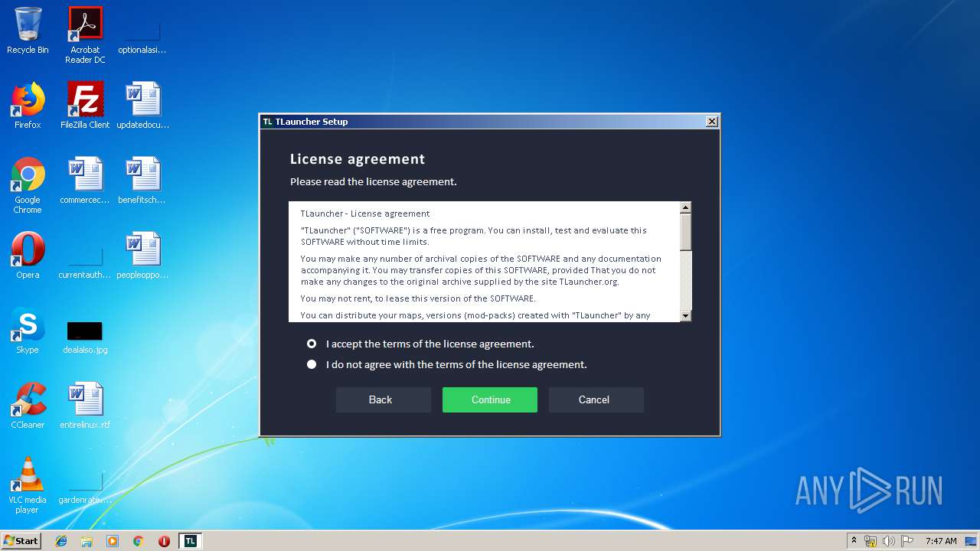Select the updatedocu Word document icon
This screenshot has width=980, height=551.
(142, 106)
